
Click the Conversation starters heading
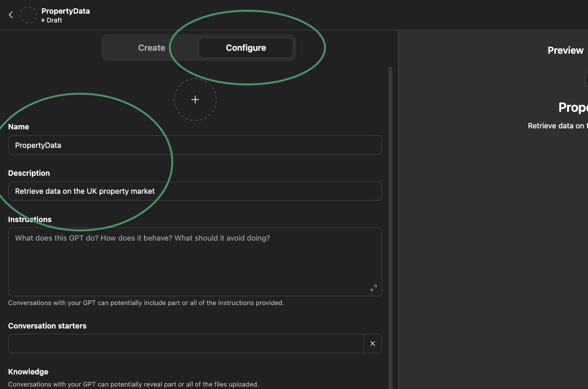tap(47, 326)
